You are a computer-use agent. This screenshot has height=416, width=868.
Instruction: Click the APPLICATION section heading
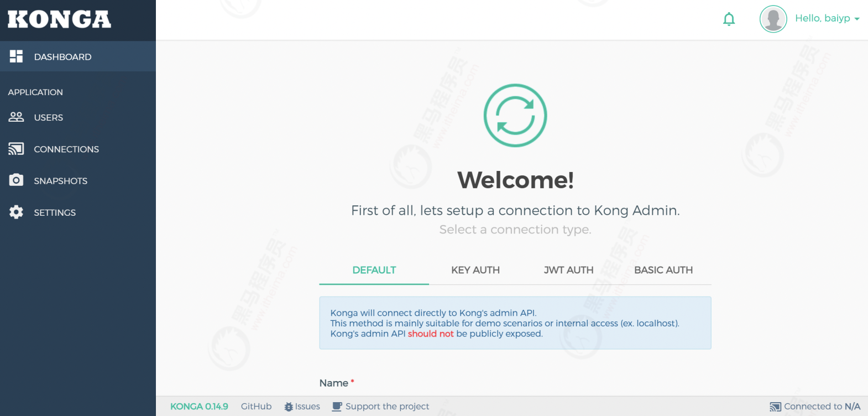point(35,92)
